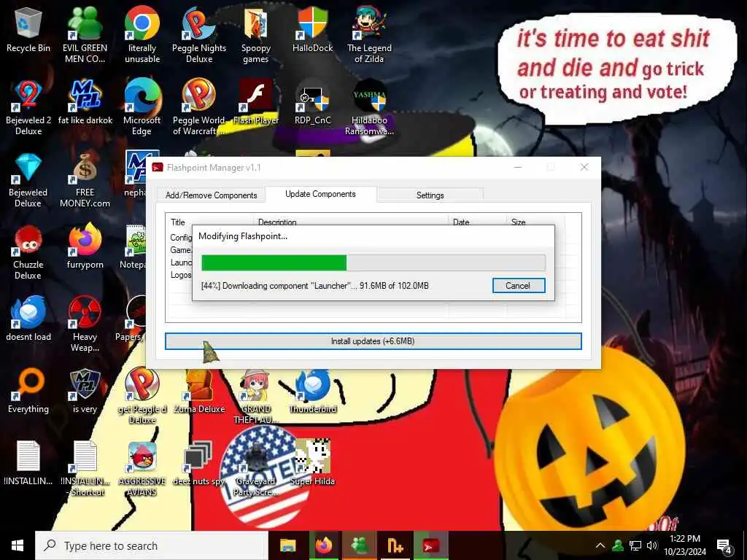This screenshot has width=747, height=560.
Task: Open the network status tray icon
Action: 635,545
